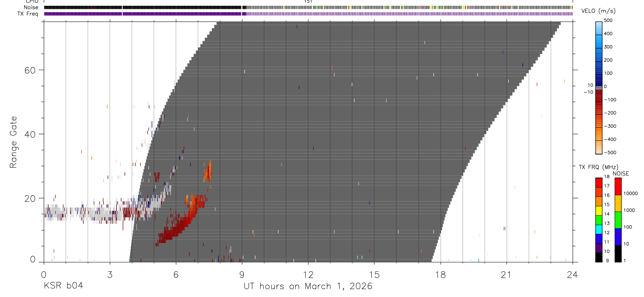Pick the blue 11–12 MHz TX FRQ swatch
The width and height of the screenshot is (644, 297).
[598, 237]
